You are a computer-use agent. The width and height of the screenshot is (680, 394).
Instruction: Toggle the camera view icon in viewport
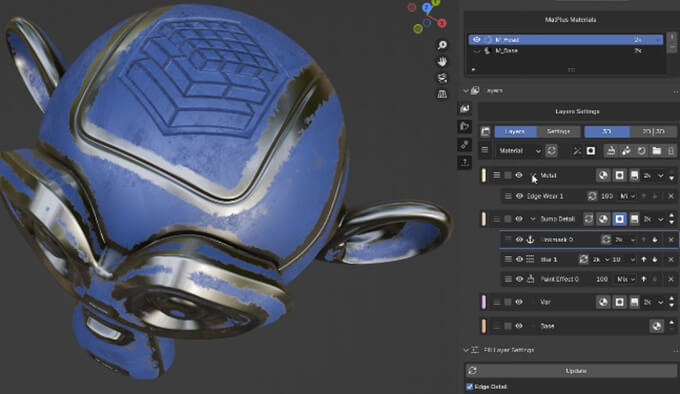(x=442, y=78)
